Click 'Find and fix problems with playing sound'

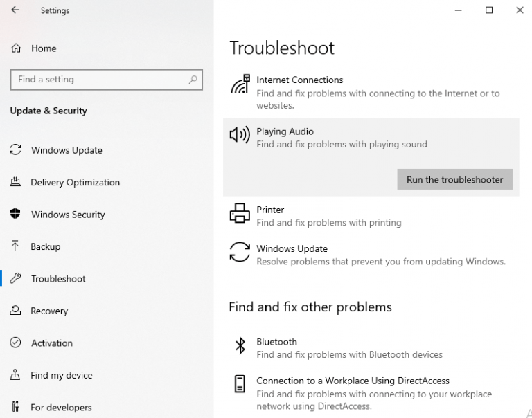[342, 145]
